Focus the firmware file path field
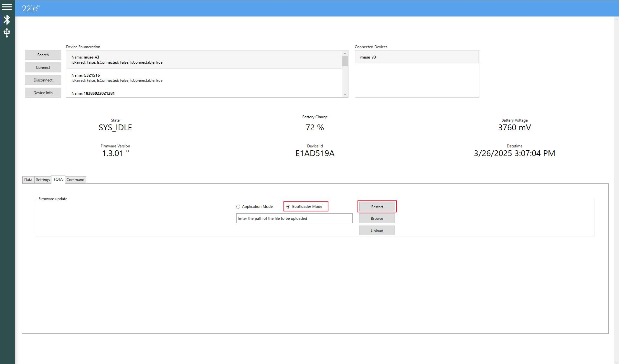 pos(294,219)
